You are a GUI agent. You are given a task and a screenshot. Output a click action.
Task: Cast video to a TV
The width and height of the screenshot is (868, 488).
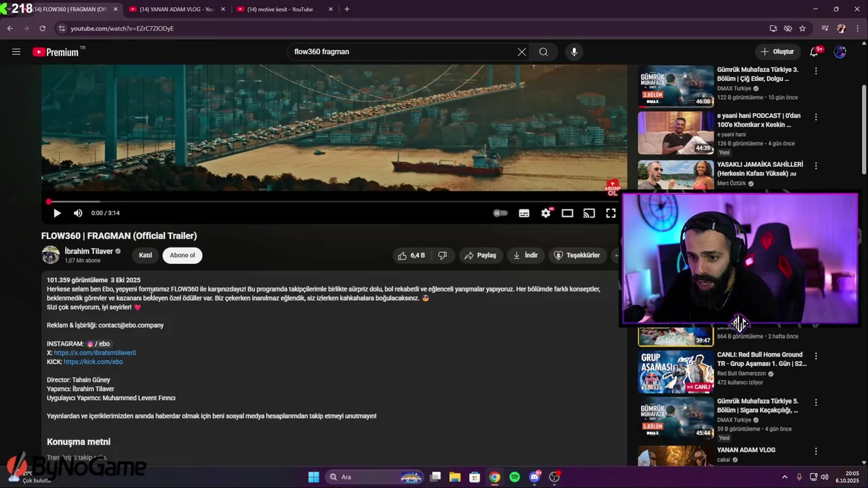[589, 213]
